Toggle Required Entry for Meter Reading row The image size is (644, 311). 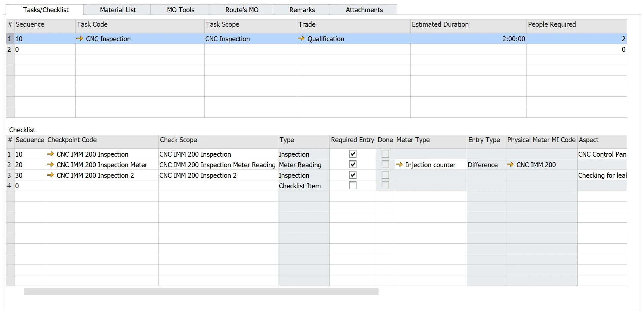click(x=353, y=164)
